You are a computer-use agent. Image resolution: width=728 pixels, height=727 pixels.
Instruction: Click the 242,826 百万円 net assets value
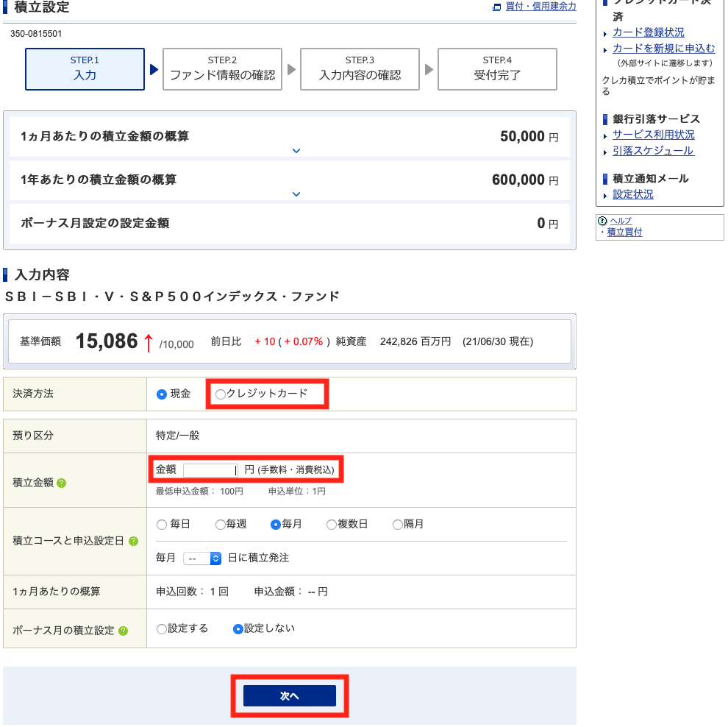click(x=415, y=342)
